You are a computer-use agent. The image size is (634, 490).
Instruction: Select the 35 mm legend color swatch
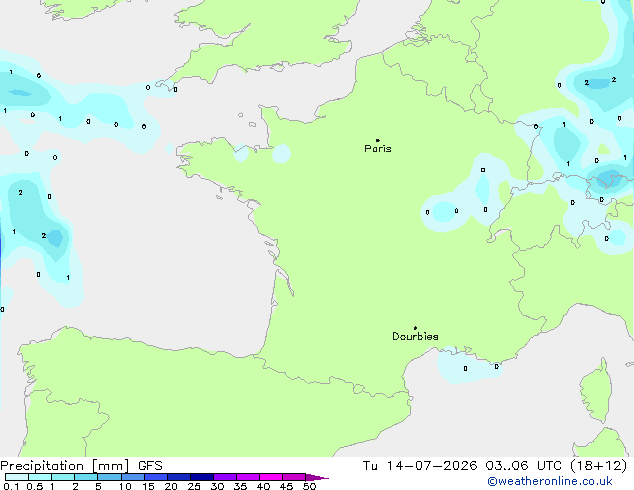(248, 477)
